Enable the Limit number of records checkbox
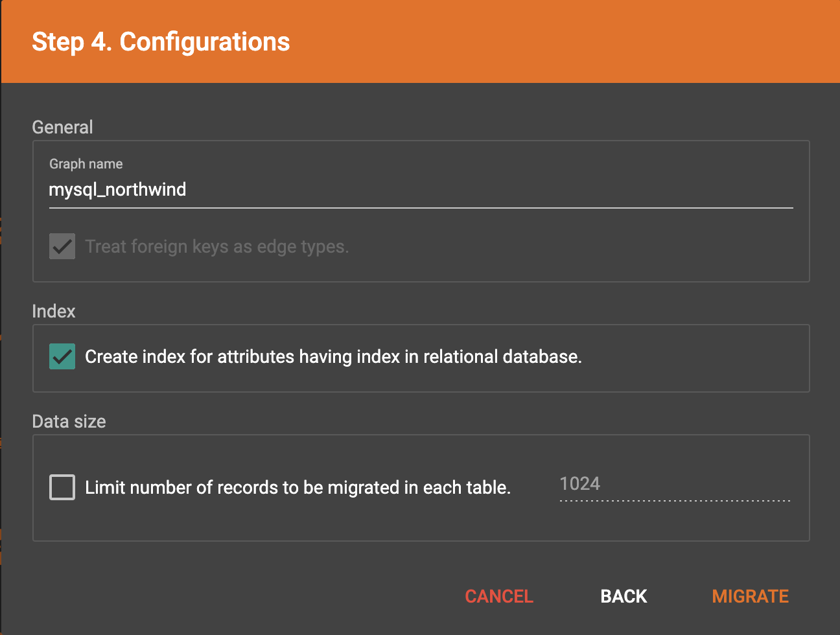The height and width of the screenshot is (635, 840). pos(62,487)
